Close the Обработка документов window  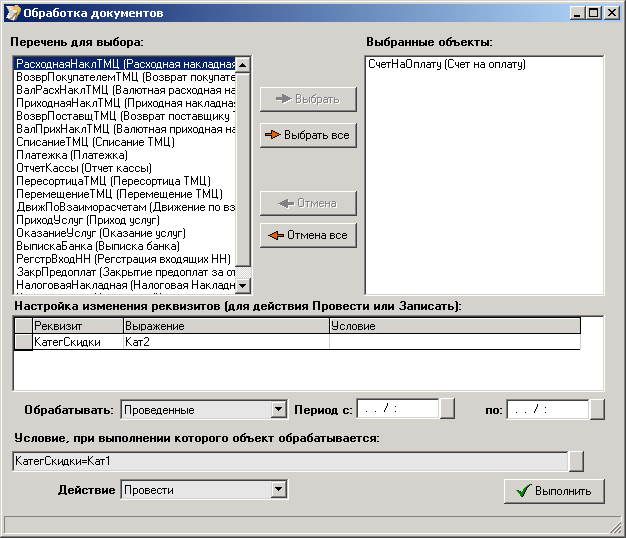pos(612,13)
